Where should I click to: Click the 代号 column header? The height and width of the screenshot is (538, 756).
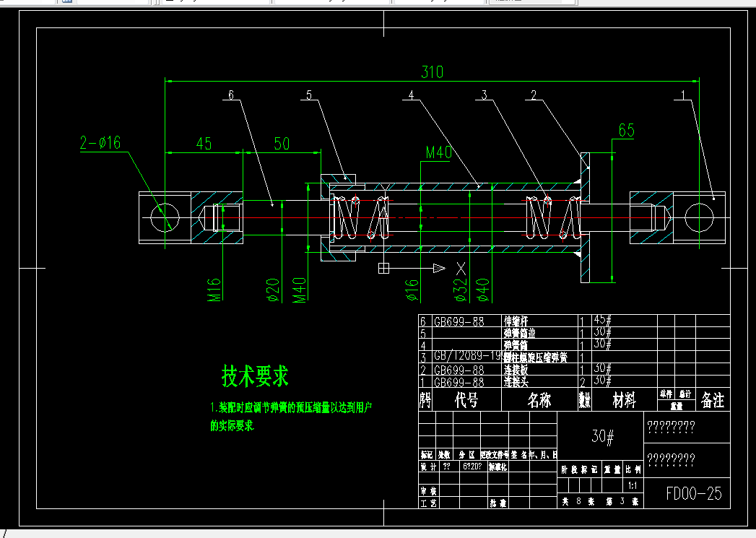pyautogui.click(x=466, y=400)
